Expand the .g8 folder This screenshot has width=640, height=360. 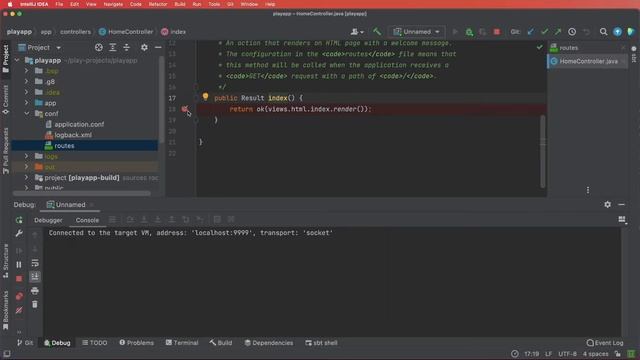click(x=27, y=81)
